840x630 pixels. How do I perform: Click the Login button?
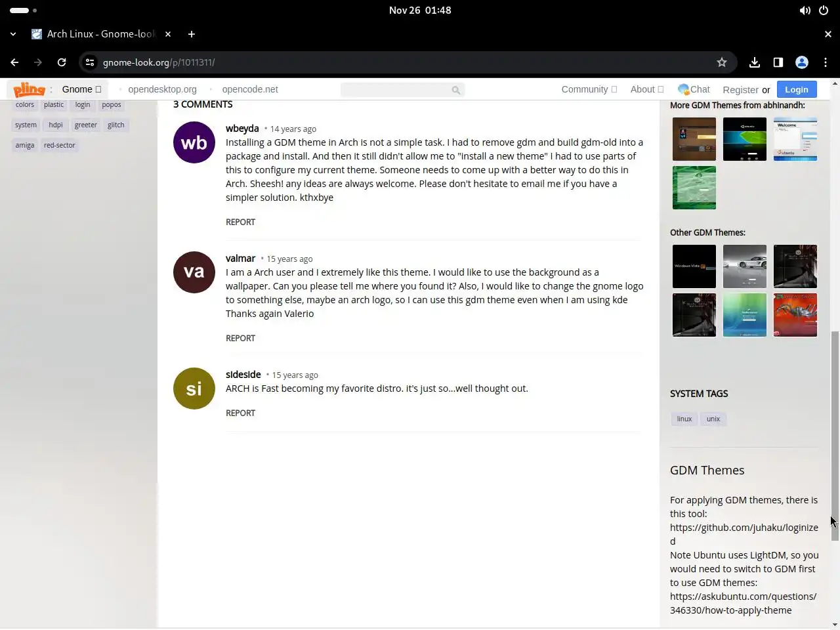coord(796,89)
